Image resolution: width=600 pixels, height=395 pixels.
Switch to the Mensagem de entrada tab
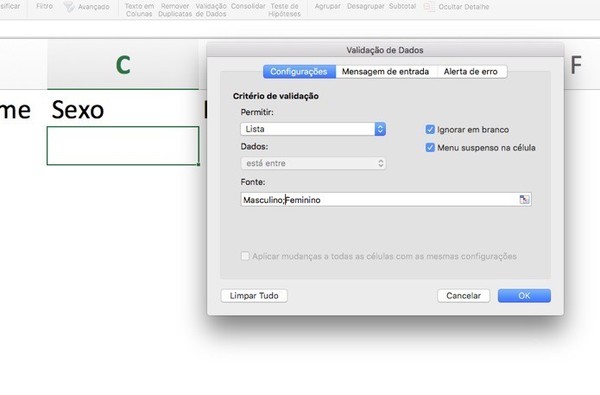[385, 72]
